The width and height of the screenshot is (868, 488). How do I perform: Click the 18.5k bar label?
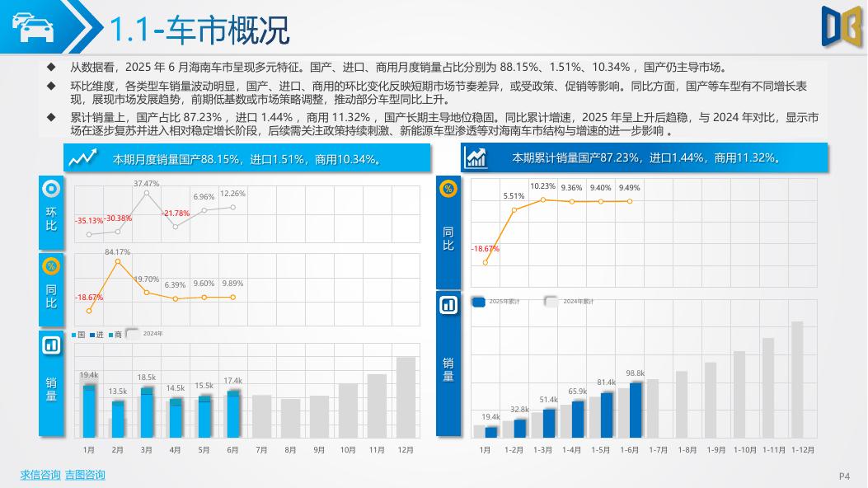pos(146,378)
